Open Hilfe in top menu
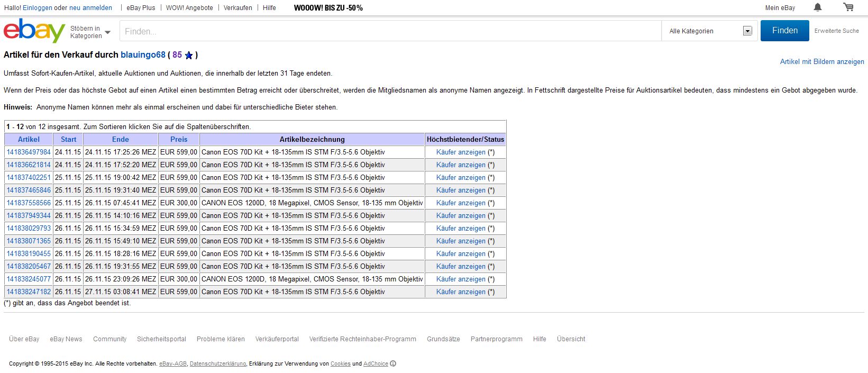The image size is (868, 373). [269, 7]
